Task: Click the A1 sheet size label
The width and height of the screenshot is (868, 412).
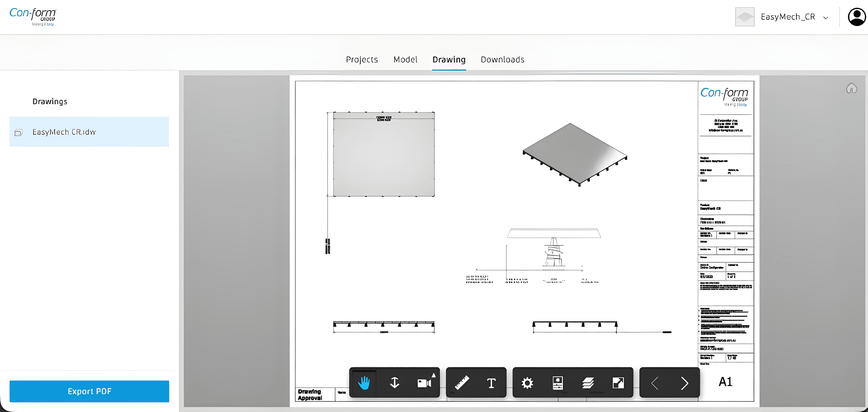Action: pos(725,382)
